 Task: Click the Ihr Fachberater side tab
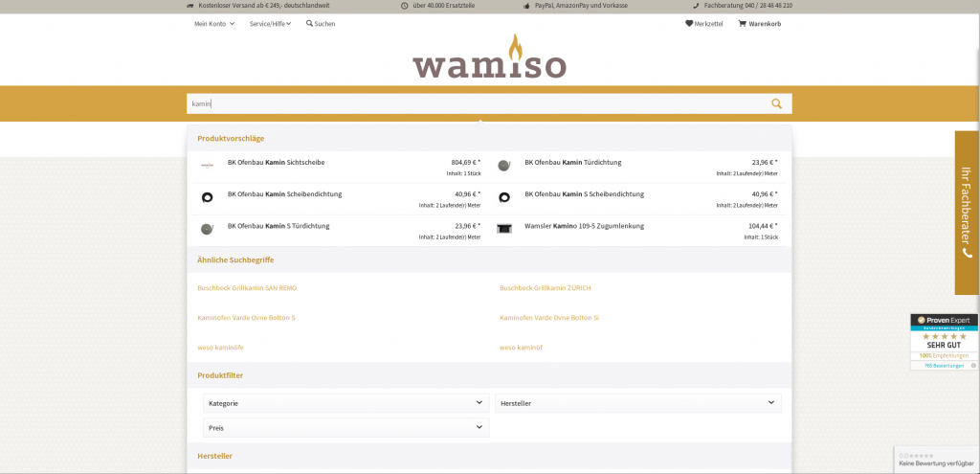point(967,213)
